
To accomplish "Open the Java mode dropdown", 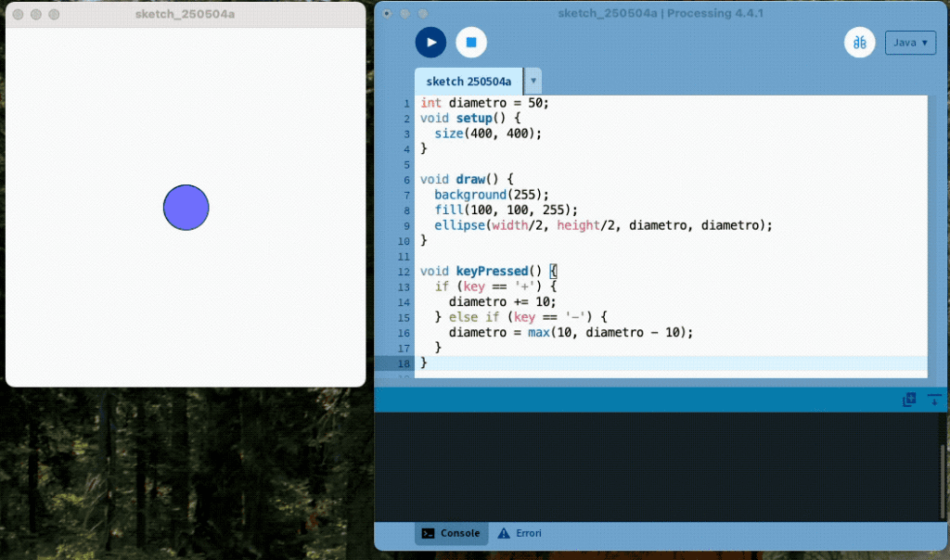I will [x=910, y=43].
